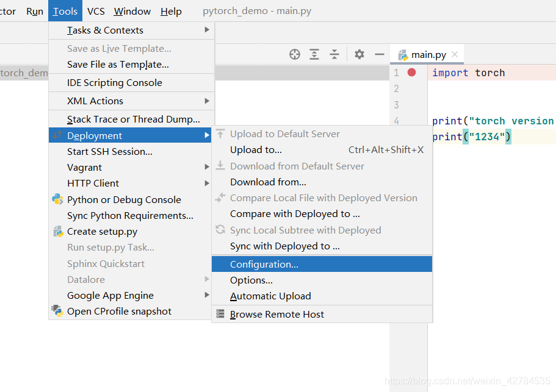Click the Create setup.py file icon
This screenshot has height=392, width=556.
click(x=58, y=231)
